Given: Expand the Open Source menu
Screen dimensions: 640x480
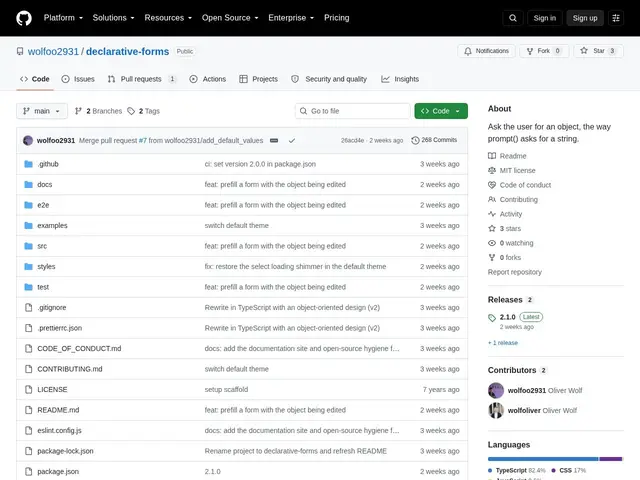Looking at the screenshot, I should point(230,18).
